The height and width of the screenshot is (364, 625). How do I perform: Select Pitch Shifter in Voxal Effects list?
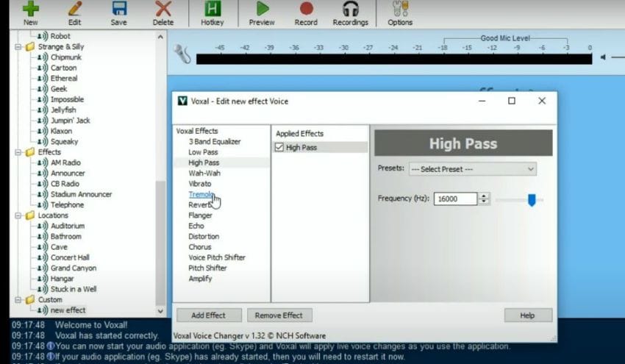(207, 268)
